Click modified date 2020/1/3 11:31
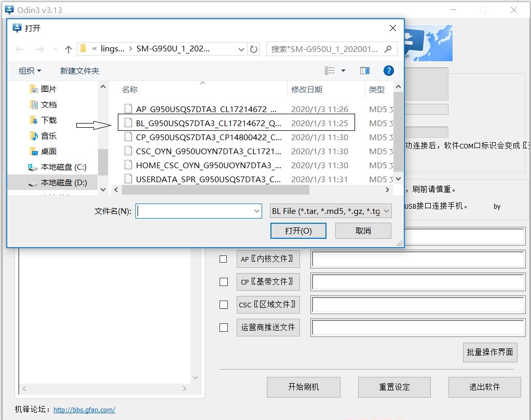Viewport: 531px width, 420px height. click(319, 179)
